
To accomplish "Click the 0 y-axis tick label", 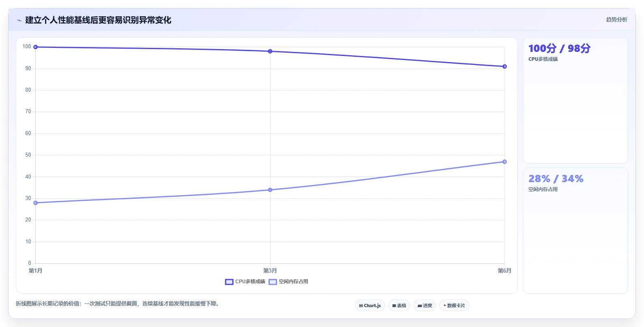I will [x=30, y=263].
